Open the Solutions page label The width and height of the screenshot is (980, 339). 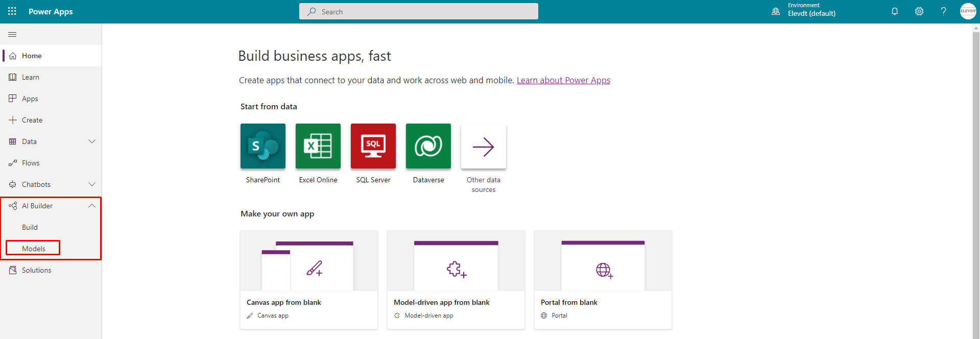[x=37, y=270]
